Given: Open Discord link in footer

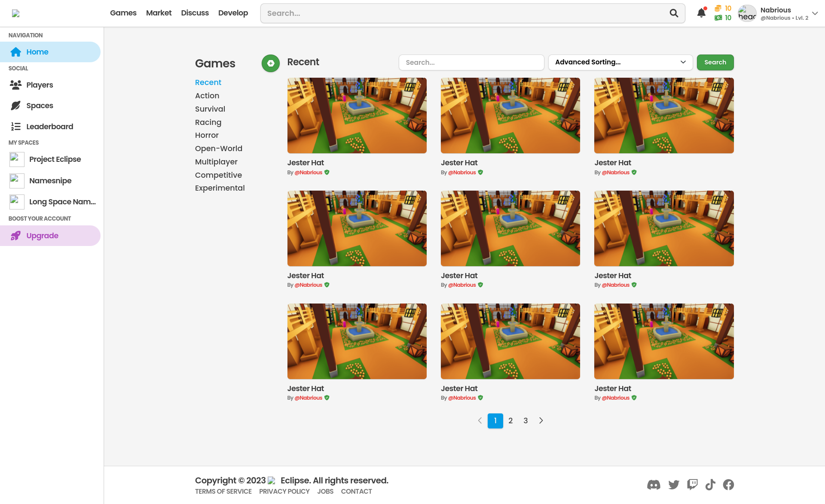Looking at the screenshot, I should (x=654, y=485).
